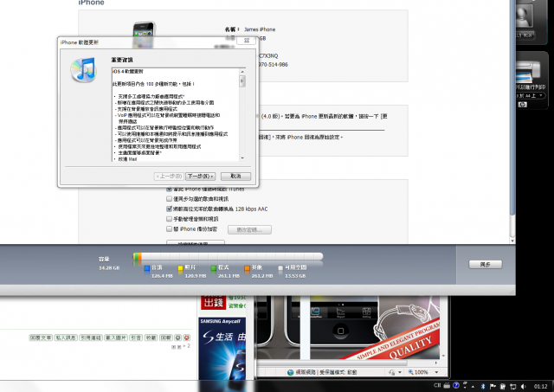Go to forum page 2 link
554x392 pixels.
tap(189, 346)
